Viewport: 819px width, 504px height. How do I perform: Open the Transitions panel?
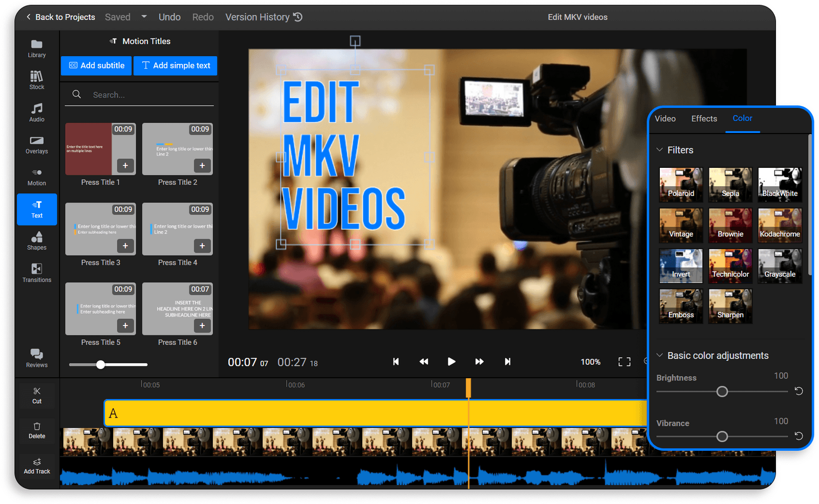[x=36, y=272]
